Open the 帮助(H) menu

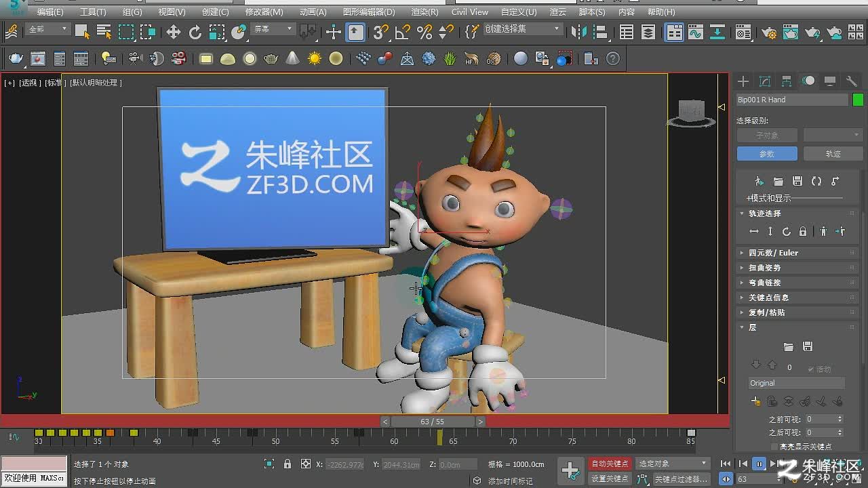coord(661,12)
